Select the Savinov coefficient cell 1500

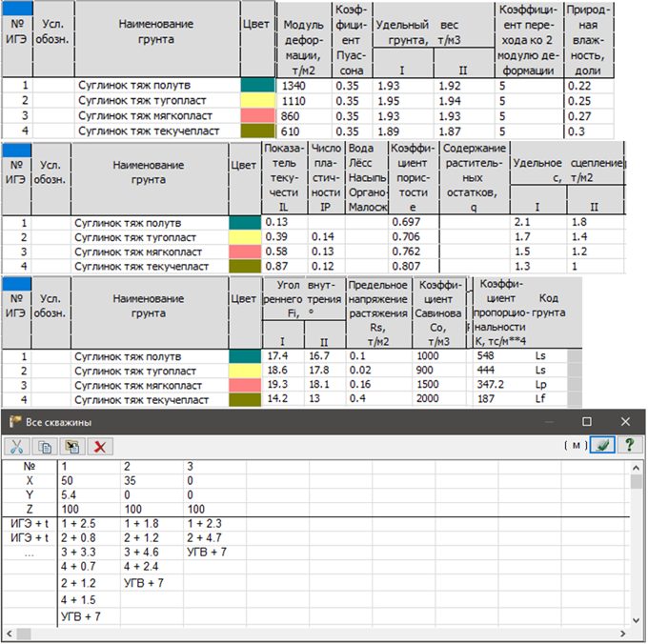pos(439,385)
